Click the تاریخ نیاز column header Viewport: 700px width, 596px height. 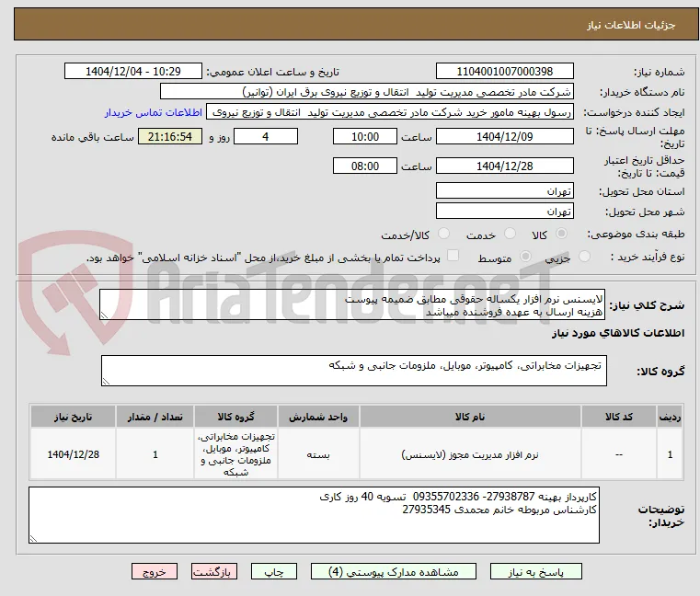coord(74,417)
